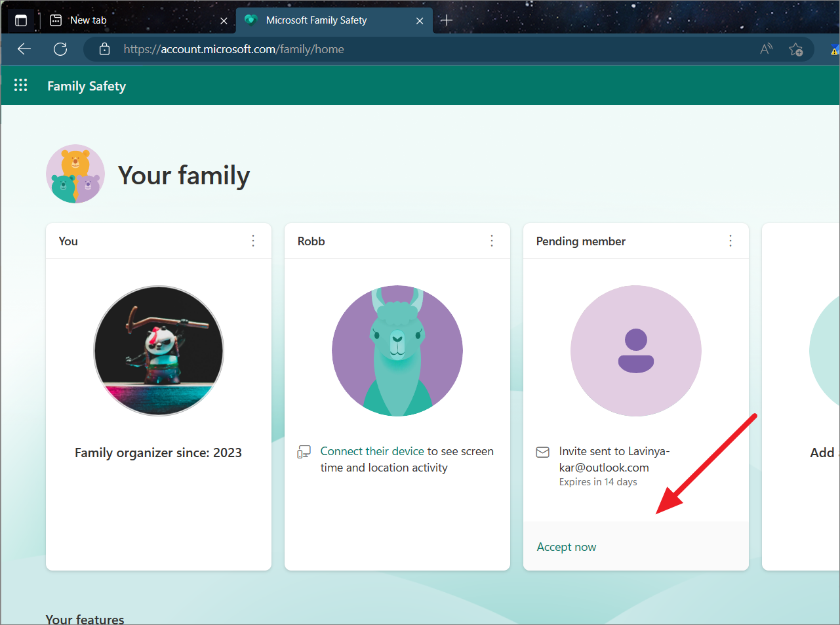This screenshot has height=625, width=840.
Task: Select the Microsoft Family Safety tab
Action: 334,20
